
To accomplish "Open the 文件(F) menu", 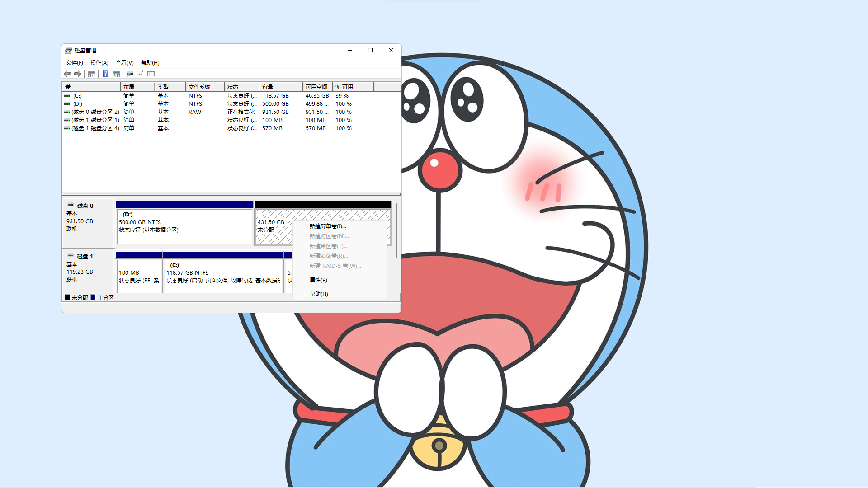I will click(74, 63).
